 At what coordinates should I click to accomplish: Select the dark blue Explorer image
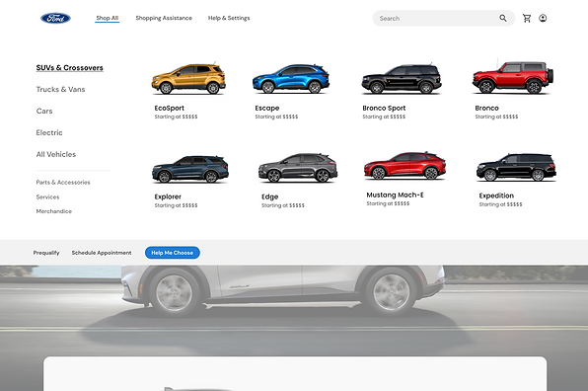click(190, 169)
